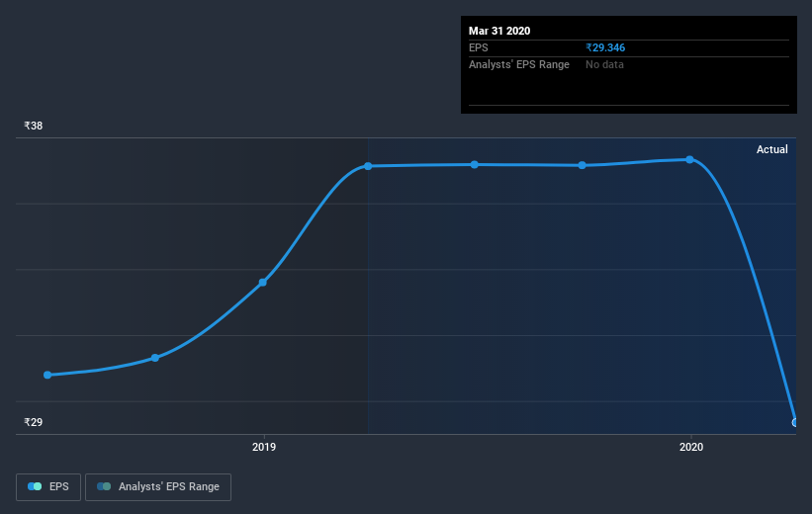Select the data point where the shaded Actual region begins
The height and width of the screenshot is (514, 812).
click(x=368, y=166)
